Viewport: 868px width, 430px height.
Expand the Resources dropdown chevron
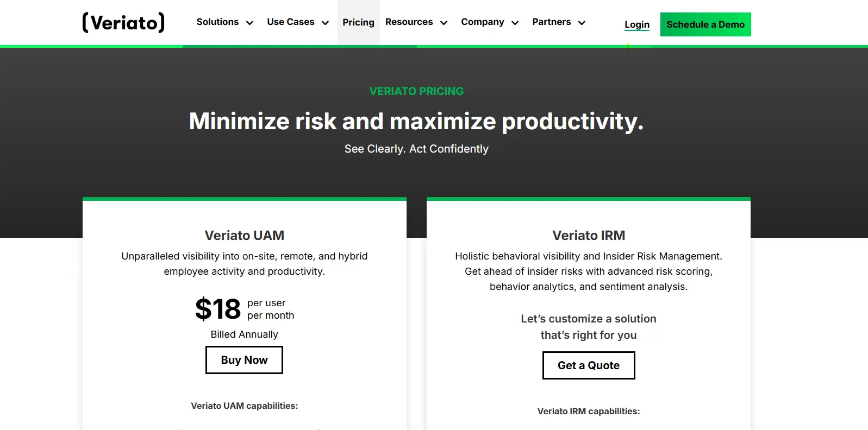444,23
